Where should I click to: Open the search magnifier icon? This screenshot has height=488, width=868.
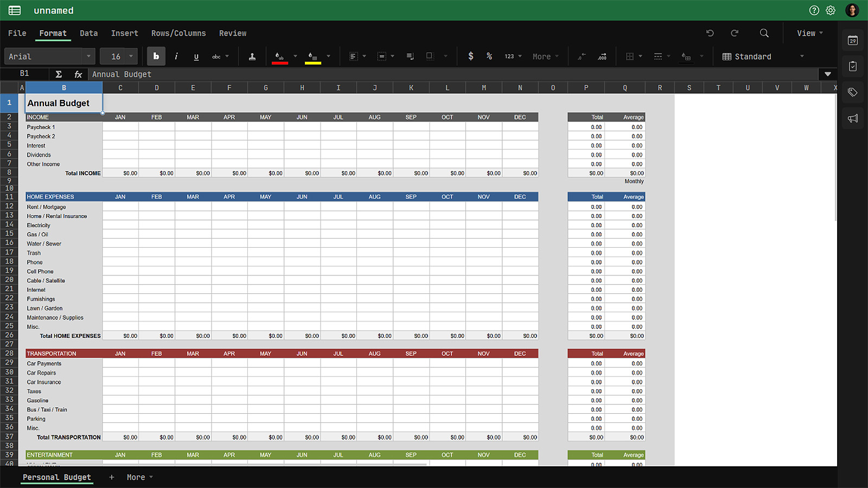click(x=764, y=33)
